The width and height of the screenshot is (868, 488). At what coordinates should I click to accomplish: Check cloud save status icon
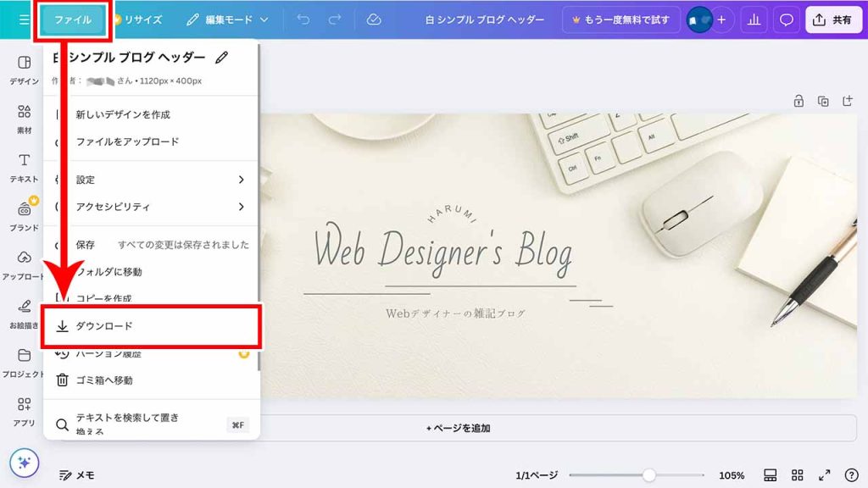pyautogui.click(x=374, y=20)
